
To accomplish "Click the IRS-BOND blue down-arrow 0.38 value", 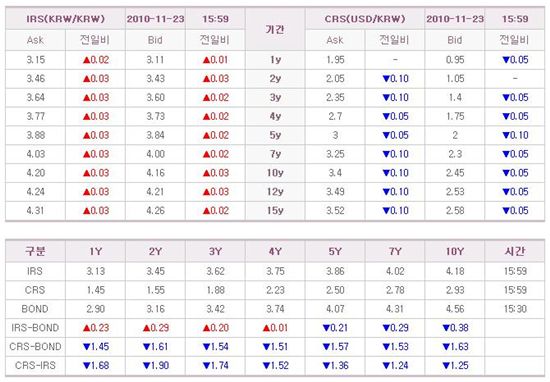I will [x=455, y=328].
